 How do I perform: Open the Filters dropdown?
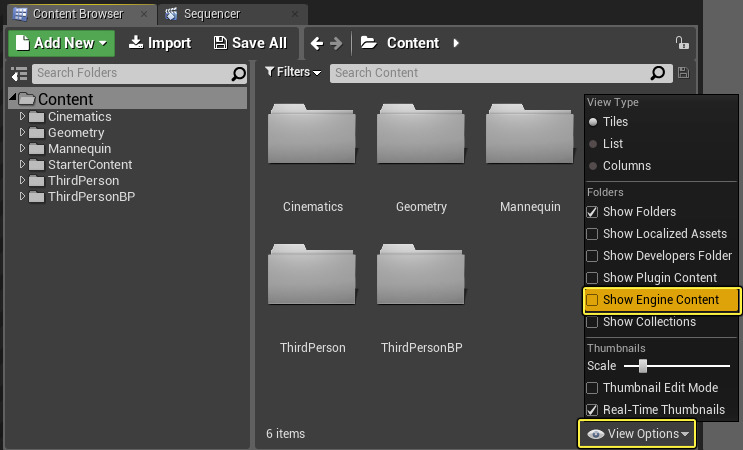[293, 73]
